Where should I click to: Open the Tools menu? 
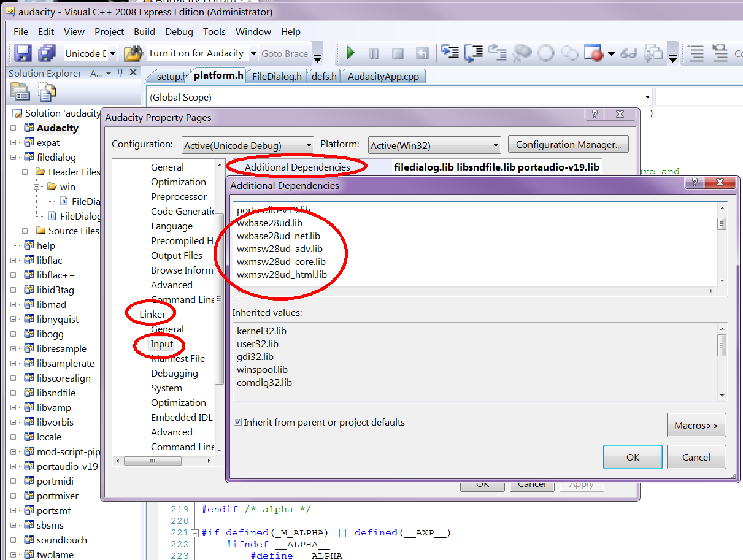click(214, 32)
